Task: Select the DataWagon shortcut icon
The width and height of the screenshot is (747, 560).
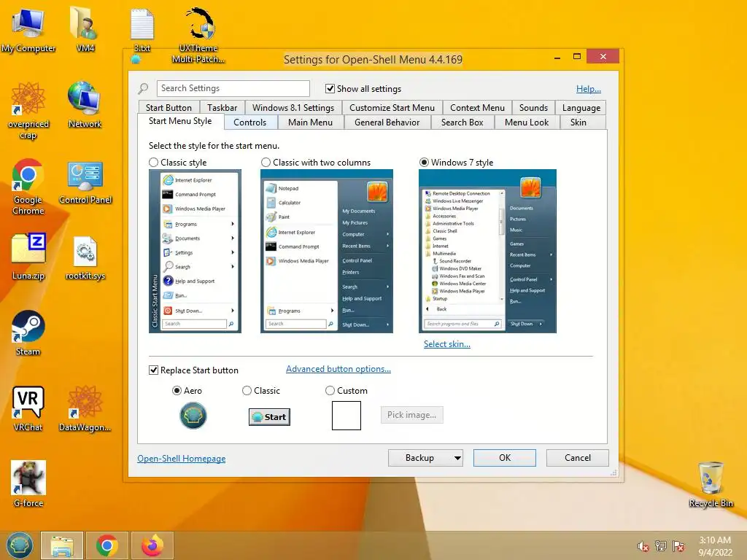Action: coord(85,408)
